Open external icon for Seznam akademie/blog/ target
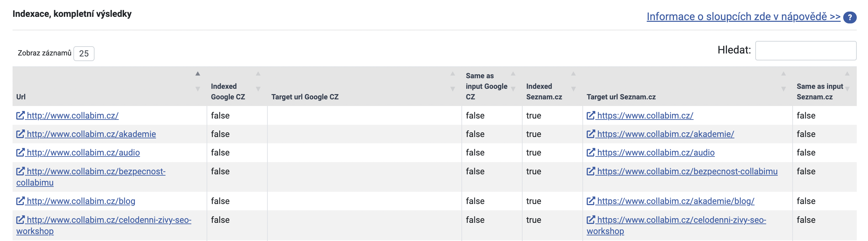868x241 pixels. 591,201
